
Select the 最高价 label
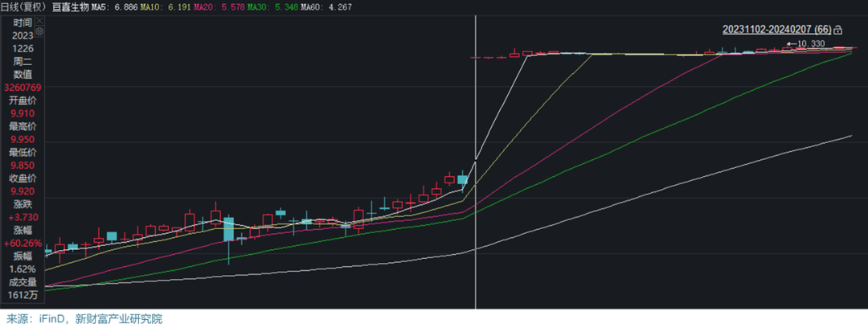tap(23, 126)
